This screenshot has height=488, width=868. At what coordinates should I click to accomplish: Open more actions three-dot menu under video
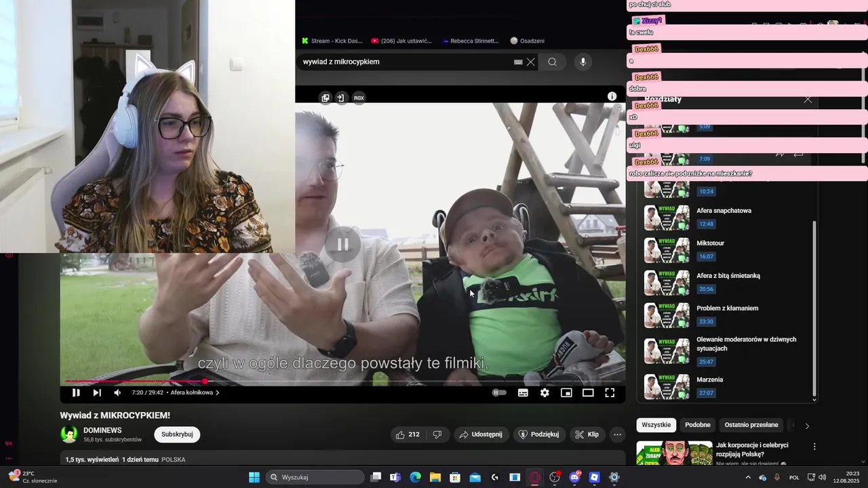[x=617, y=434]
